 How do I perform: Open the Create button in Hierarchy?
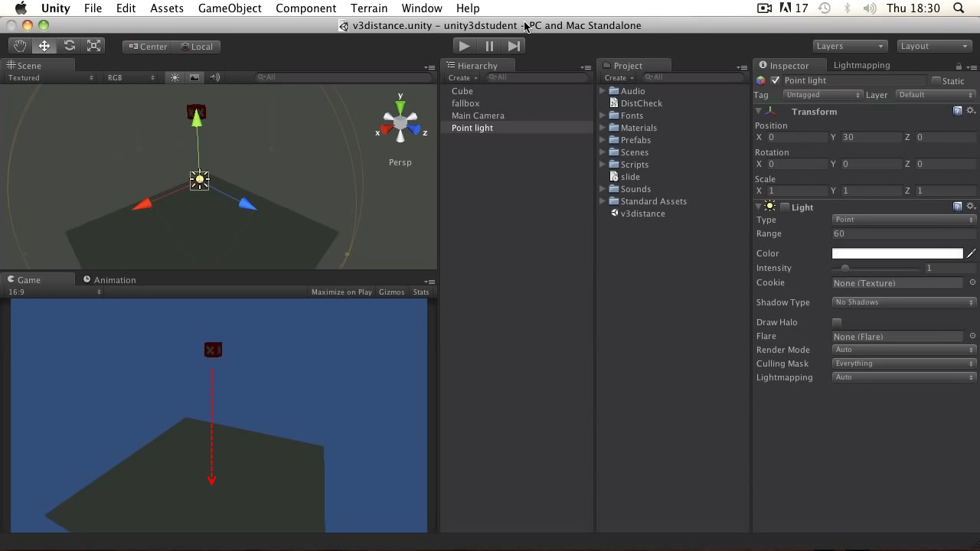462,78
